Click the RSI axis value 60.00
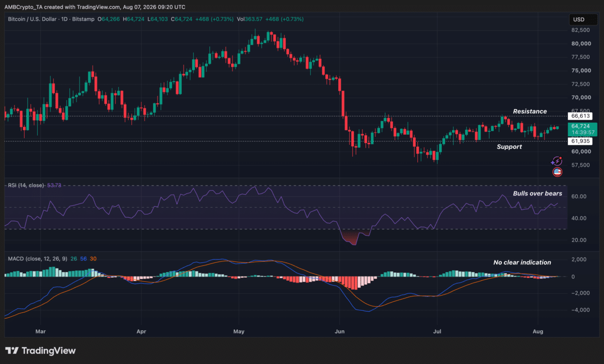Image resolution: width=604 pixels, height=364 pixels. click(580, 197)
